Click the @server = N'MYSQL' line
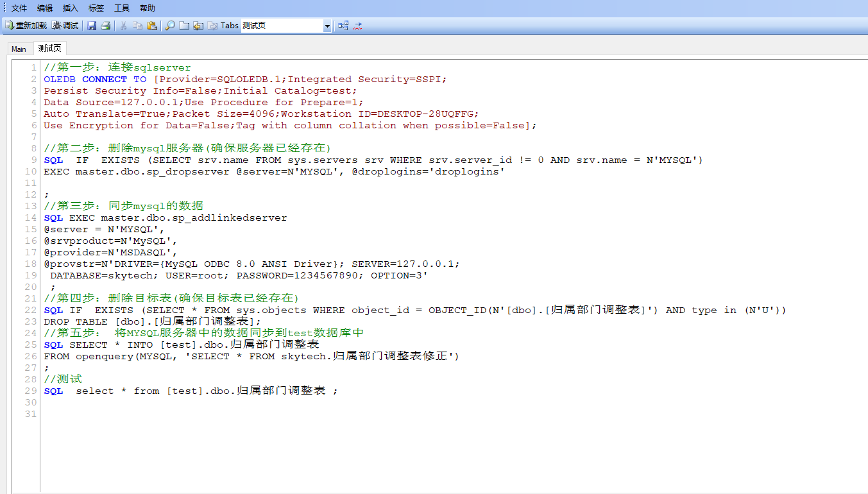 pyautogui.click(x=105, y=229)
